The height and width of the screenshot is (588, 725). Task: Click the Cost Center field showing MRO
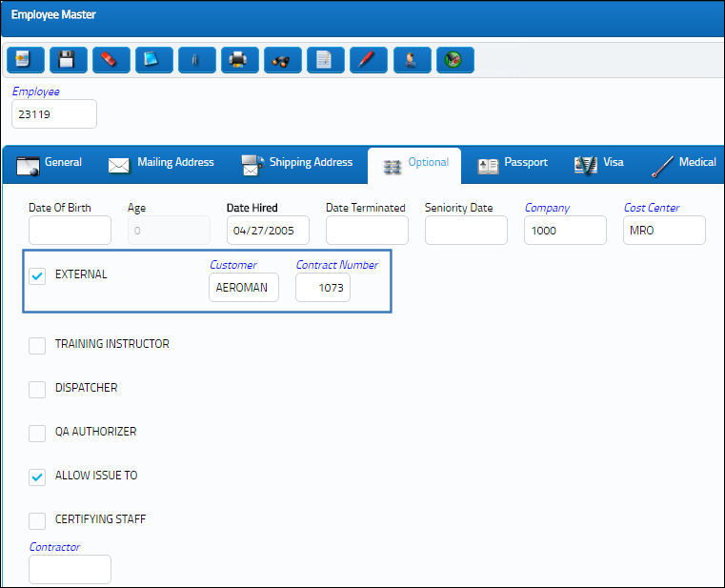664,230
